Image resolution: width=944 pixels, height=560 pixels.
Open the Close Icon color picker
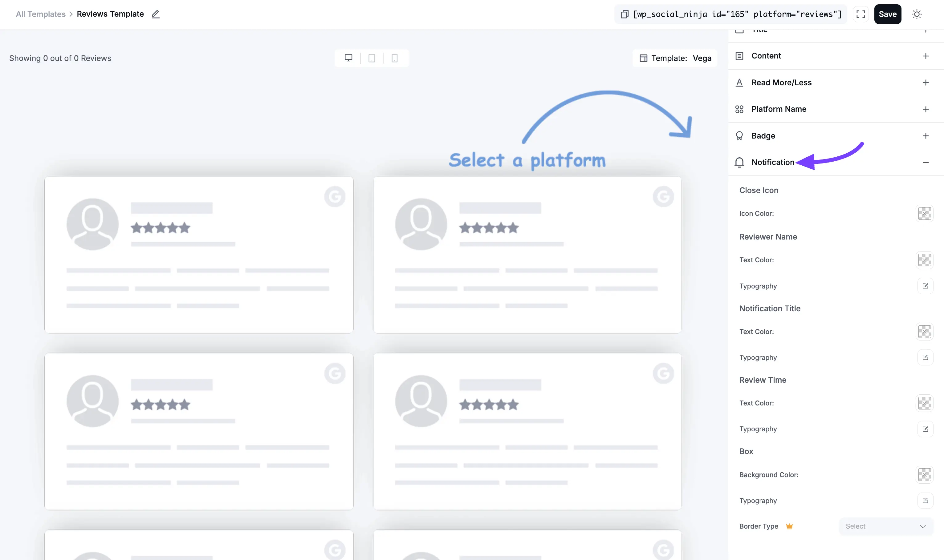coord(924,213)
